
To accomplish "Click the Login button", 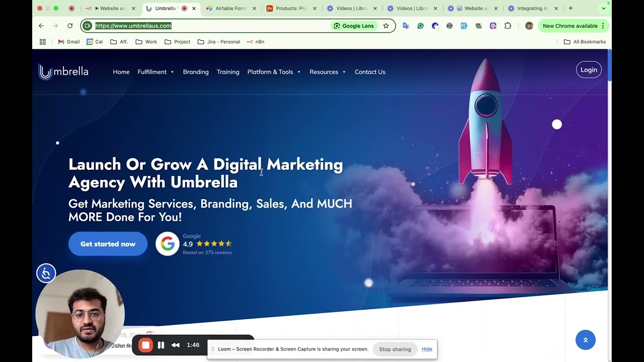I will (x=589, y=70).
